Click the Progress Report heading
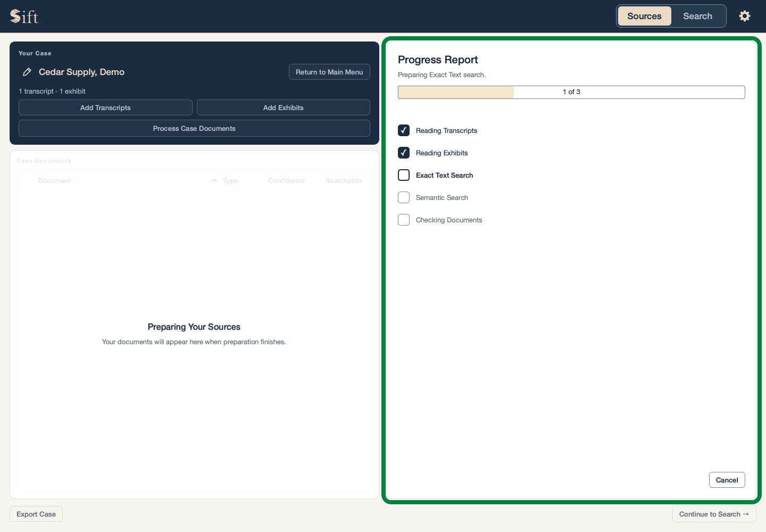This screenshot has height=532, width=766. [x=438, y=60]
